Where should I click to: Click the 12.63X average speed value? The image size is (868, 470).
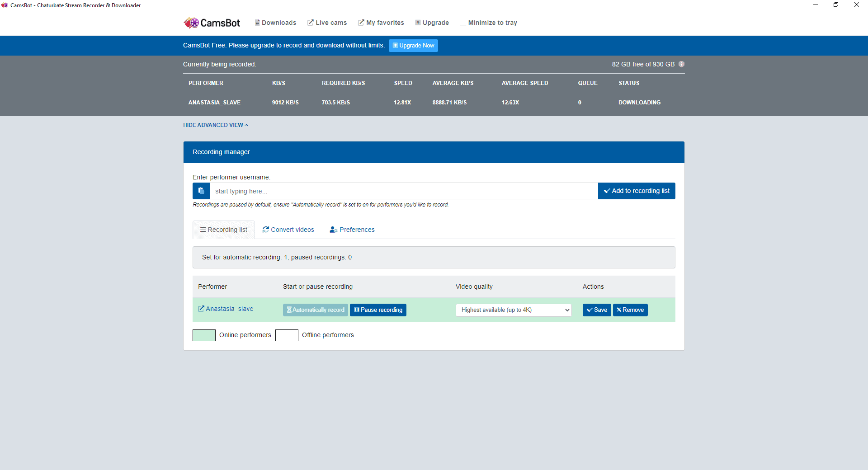click(x=510, y=103)
